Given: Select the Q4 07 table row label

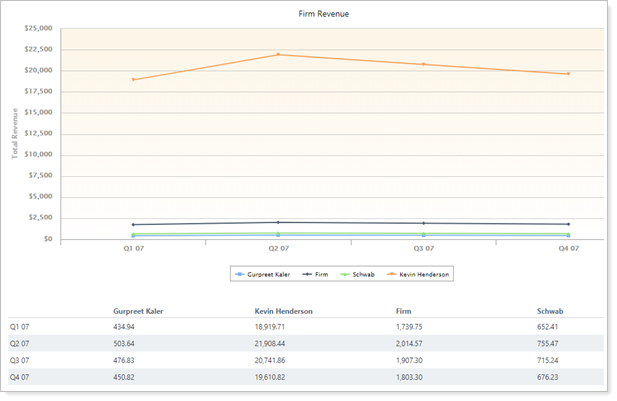Looking at the screenshot, I should [21, 376].
